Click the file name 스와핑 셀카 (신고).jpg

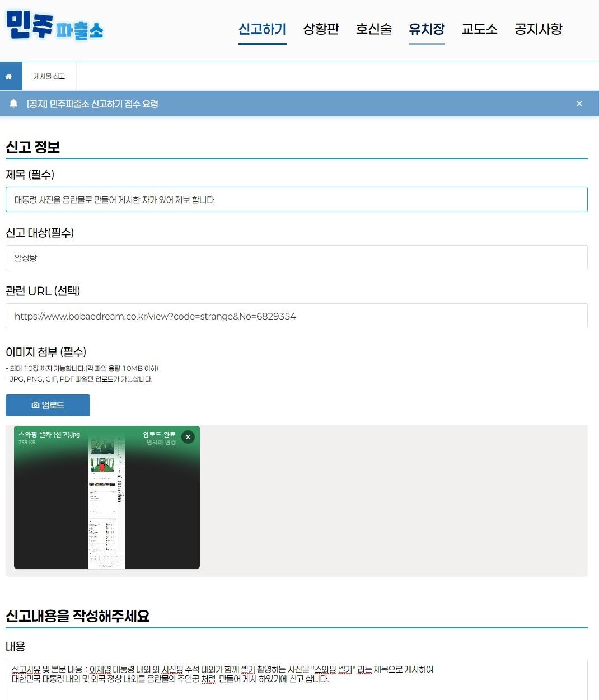coord(49,434)
